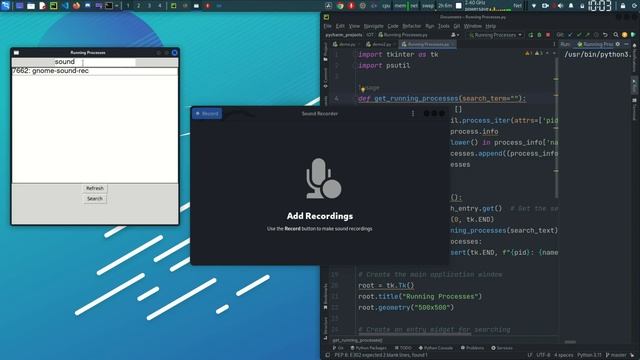Click the Git update project checkmark icon
640x360 pixels.
click(570, 35)
